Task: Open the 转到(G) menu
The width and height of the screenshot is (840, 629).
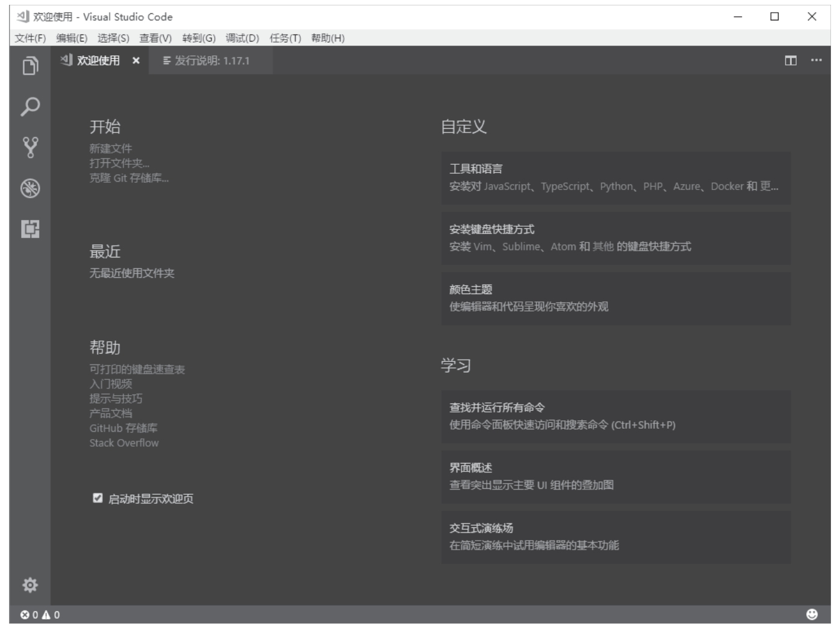Action: point(199,38)
